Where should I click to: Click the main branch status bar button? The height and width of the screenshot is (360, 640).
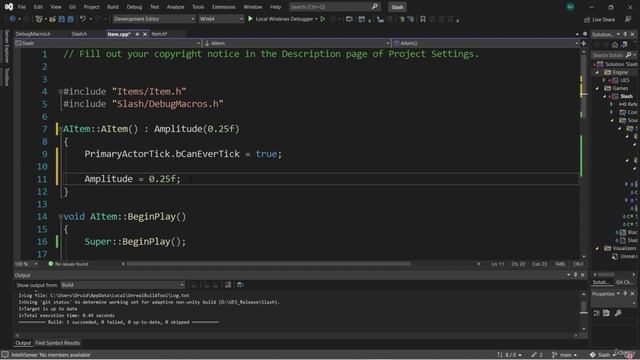565,355
